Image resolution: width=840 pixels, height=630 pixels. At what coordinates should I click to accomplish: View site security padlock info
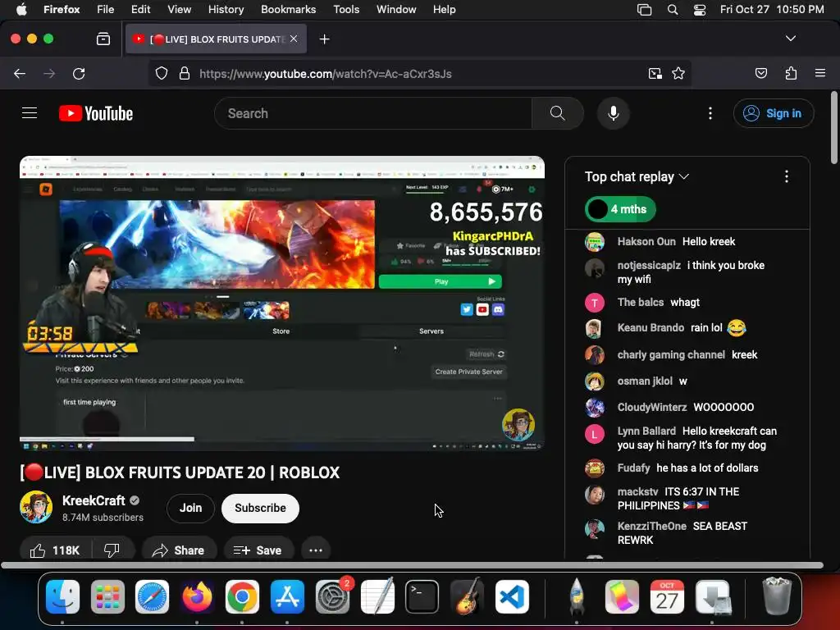pyautogui.click(x=185, y=73)
